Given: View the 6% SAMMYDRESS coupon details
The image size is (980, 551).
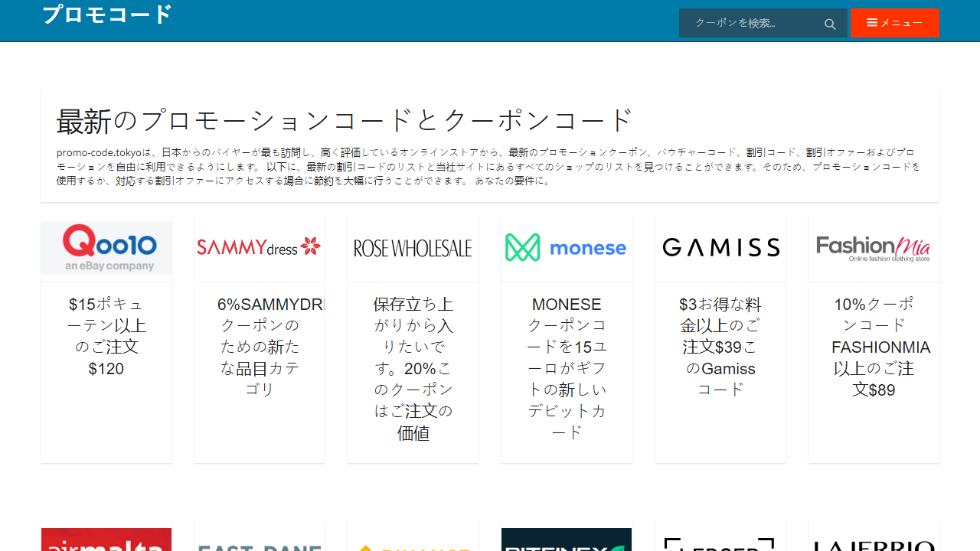Looking at the screenshot, I should 259,347.
